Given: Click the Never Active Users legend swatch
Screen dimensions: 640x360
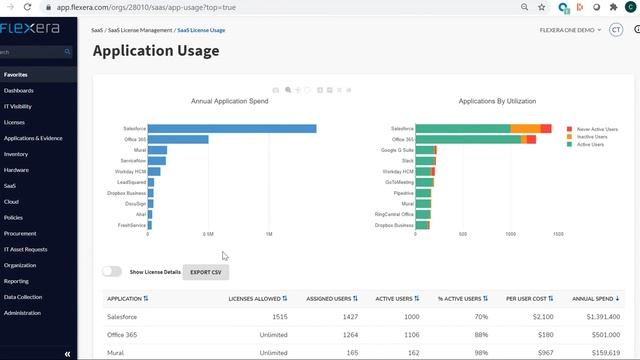Looking at the screenshot, I should tap(569, 129).
